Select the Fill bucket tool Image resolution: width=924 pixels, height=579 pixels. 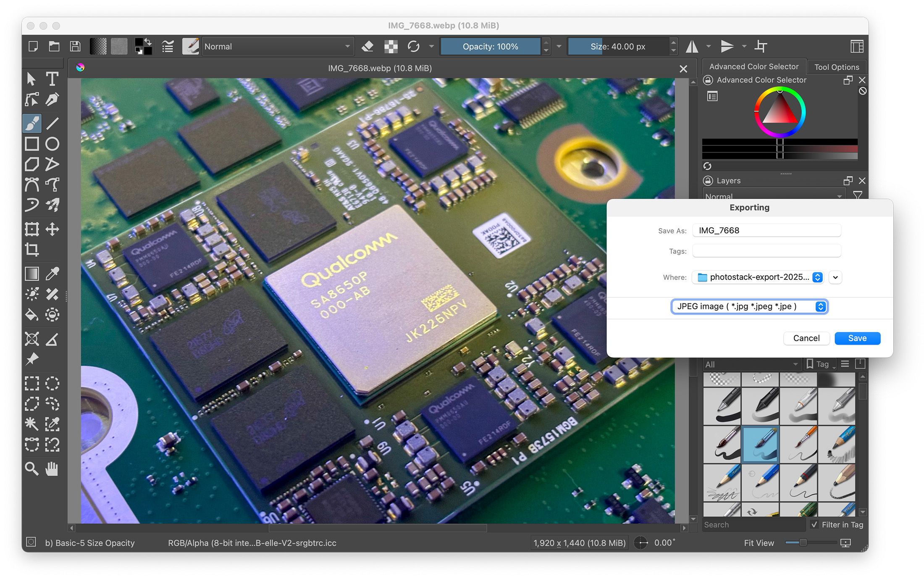(x=32, y=315)
